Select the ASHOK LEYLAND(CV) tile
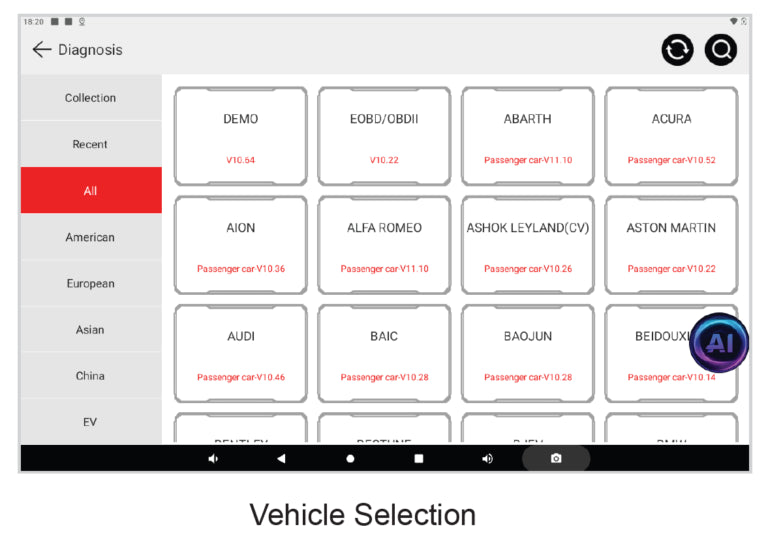Viewport: 768px width, 544px height. 528,245
